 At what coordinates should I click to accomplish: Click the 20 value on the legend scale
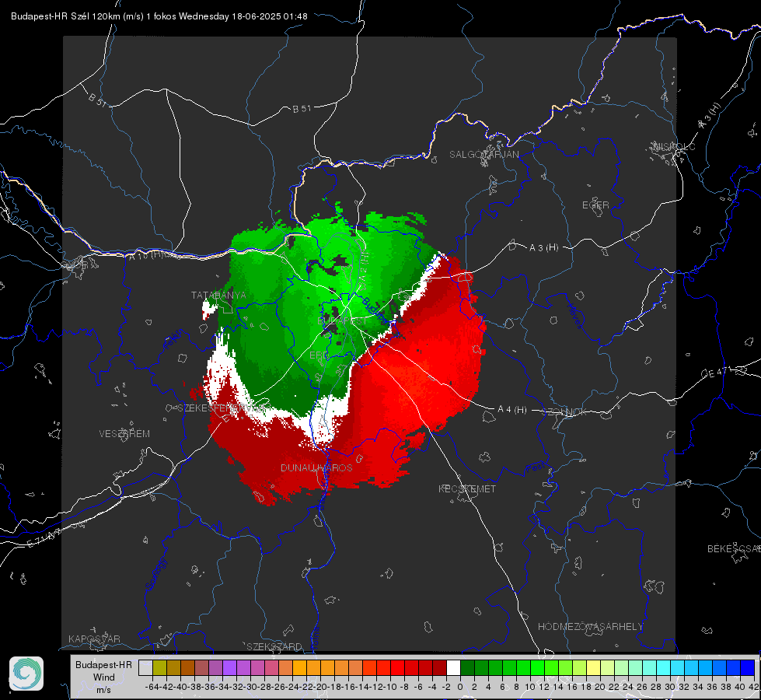(x=600, y=687)
